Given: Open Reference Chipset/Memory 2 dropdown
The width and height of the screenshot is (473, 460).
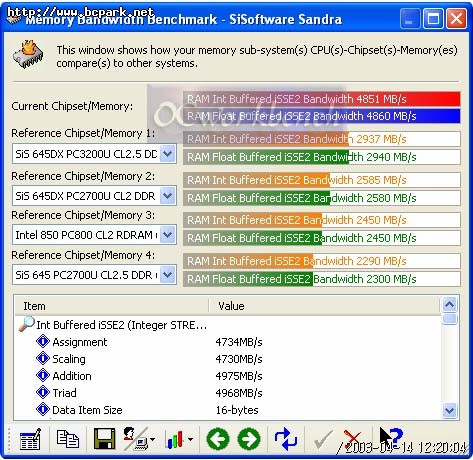Looking at the screenshot, I should pos(168,196).
